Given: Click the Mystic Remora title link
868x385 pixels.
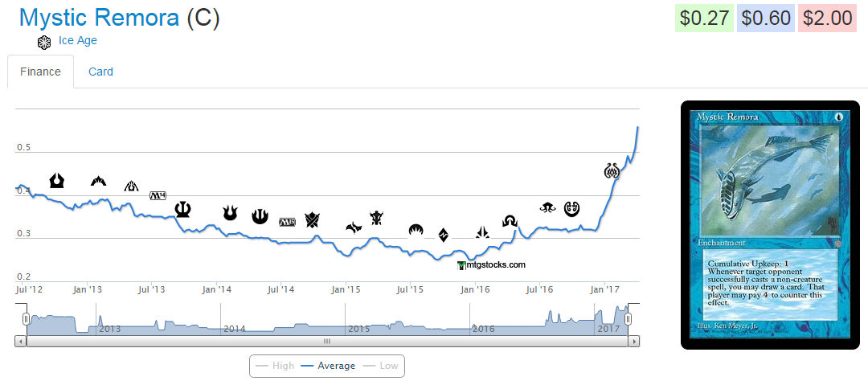Looking at the screenshot, I should [x=99, y=18].
